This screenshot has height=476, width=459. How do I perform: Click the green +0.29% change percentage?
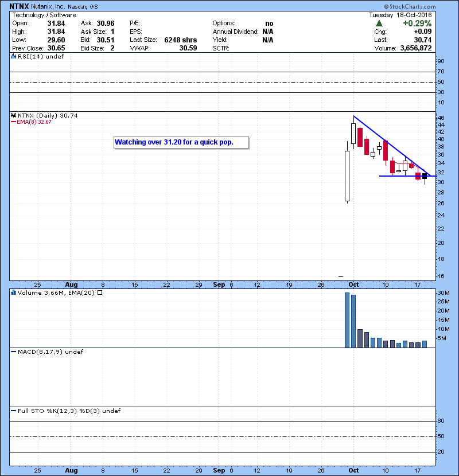coord(417,24)
